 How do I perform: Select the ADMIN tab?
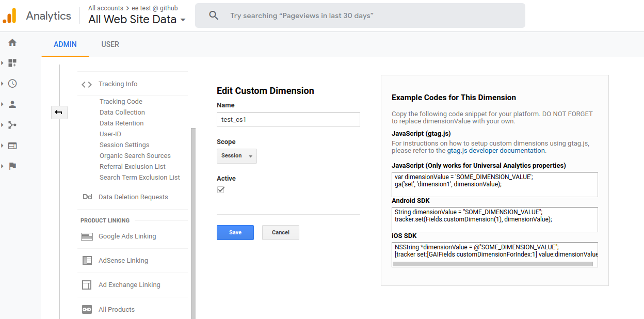tap(65, 44)
